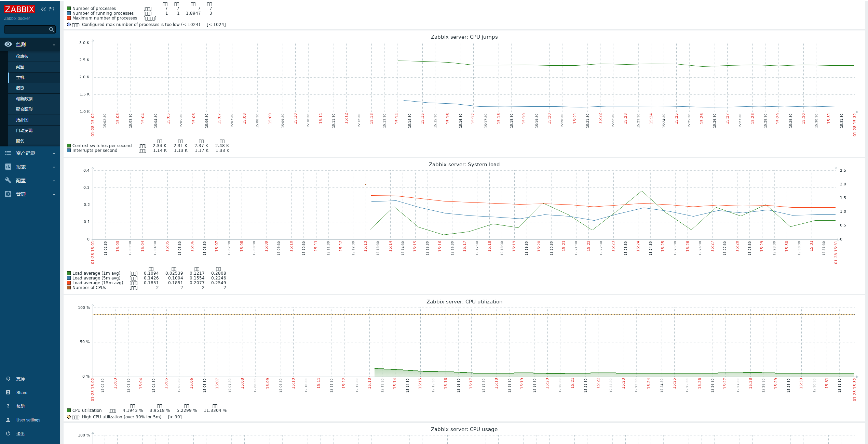Click the green Context switches legend swatch
The image size is (868, 444).
point(69,146)
